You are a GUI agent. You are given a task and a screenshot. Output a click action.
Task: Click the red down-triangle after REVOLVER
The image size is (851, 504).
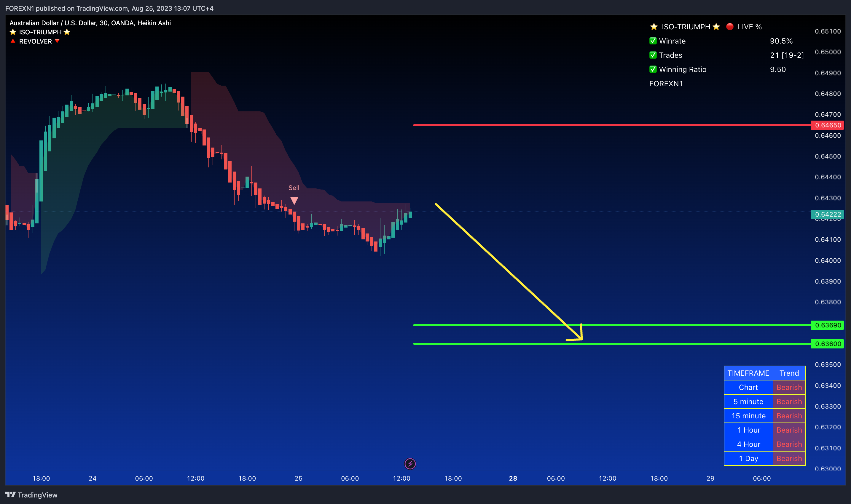click(x=57, y=41)
